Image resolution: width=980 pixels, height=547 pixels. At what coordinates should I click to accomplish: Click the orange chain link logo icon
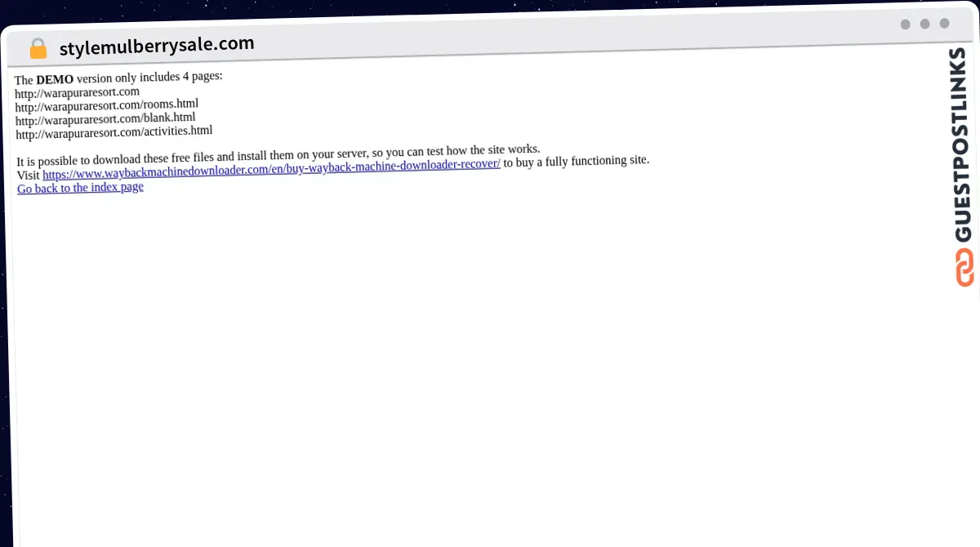[x=965, y=268]
